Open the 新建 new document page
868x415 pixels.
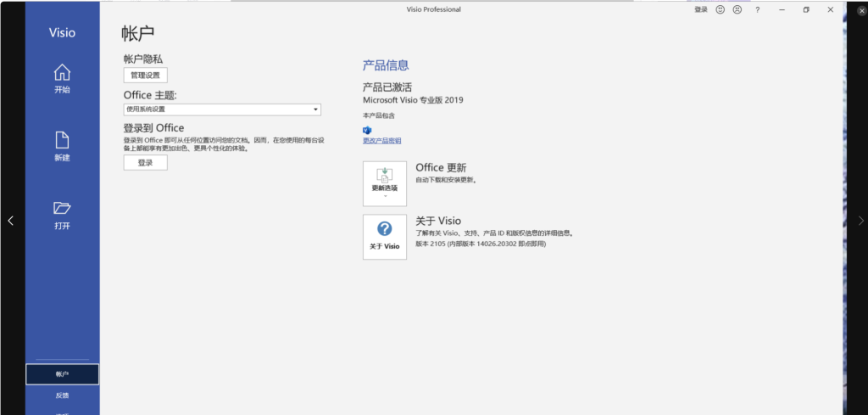coord(62,146)
